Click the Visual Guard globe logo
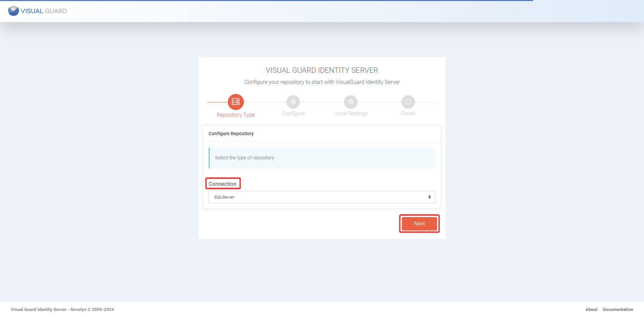Viewport: 644px width, 317px height. 13,11
